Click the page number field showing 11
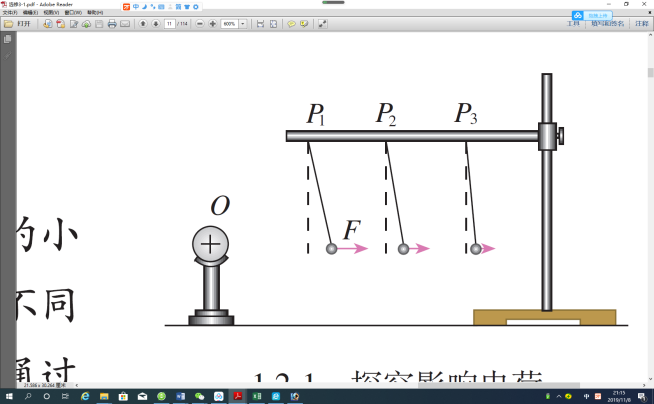This screenshot has width=654, height=404. 169,24
